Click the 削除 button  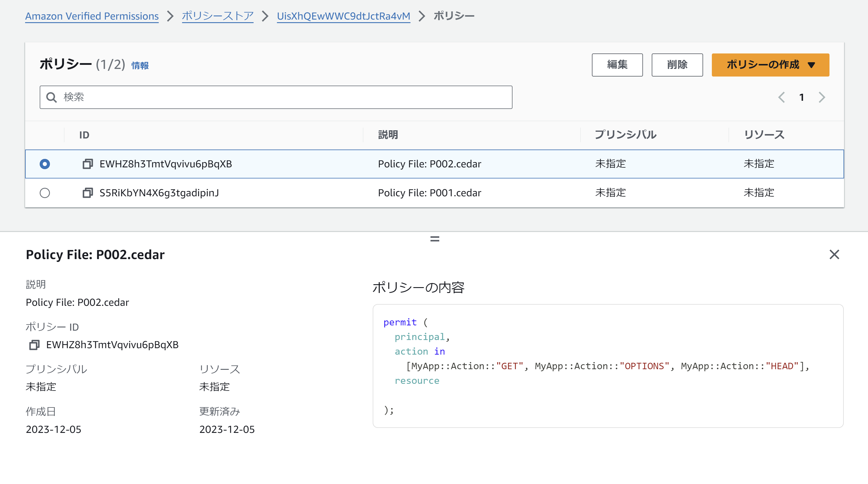pyautogui.click(x=677, y=65)
